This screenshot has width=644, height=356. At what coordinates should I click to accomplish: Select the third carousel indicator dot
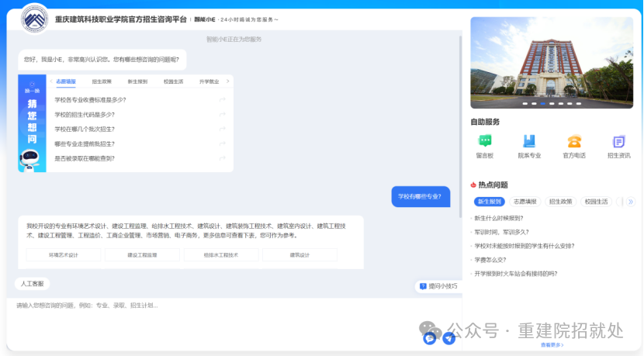[542, 103]
